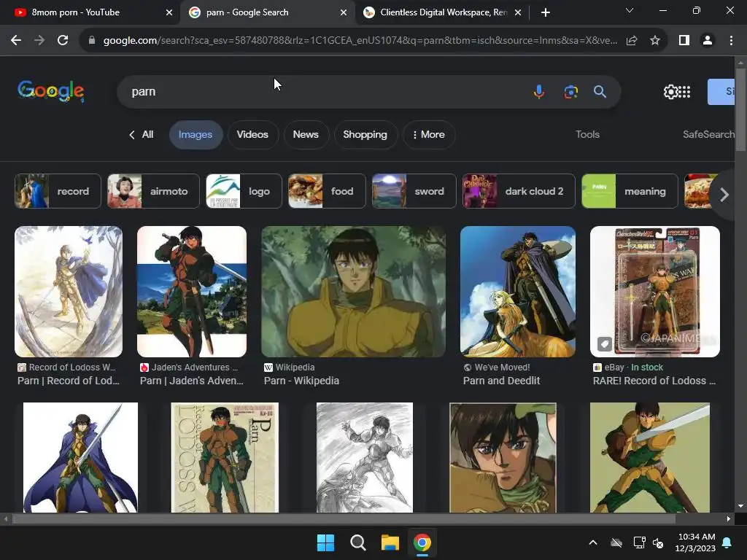Viewport: 747px width, 560px height.
Task: Switch to Clientless Digital Workspace tab
Action: pos(443,12)
